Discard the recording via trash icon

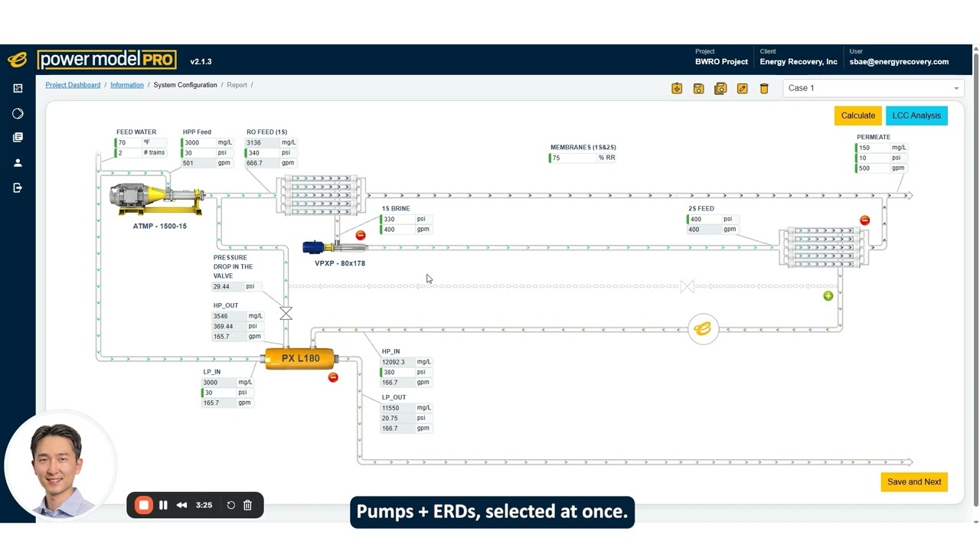247,505
